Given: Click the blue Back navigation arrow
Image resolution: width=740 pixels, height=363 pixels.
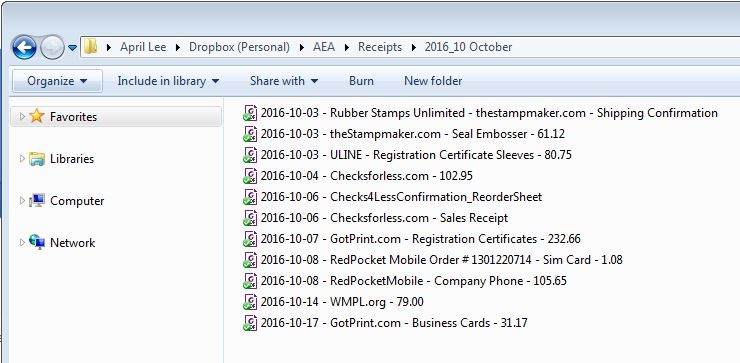Looking at the screenshot, I should pos(25,47).
